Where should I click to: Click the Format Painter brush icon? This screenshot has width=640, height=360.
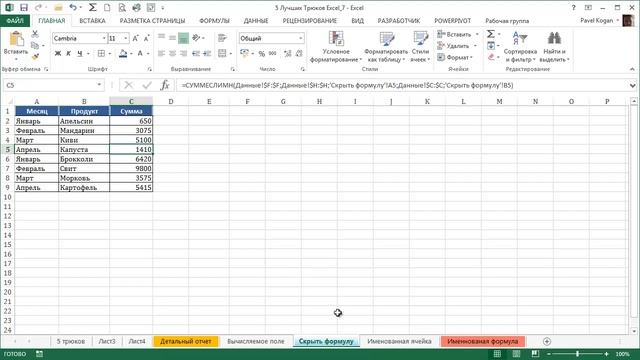[35, 56]
